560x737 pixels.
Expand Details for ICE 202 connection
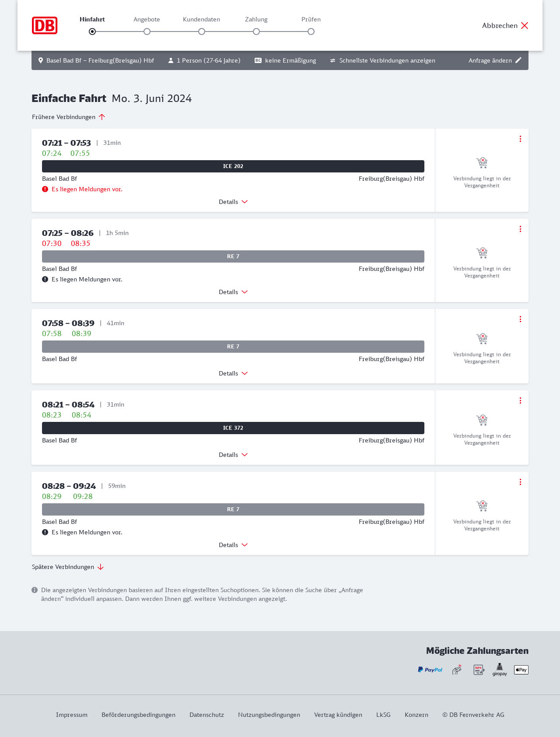click(233, 202)
